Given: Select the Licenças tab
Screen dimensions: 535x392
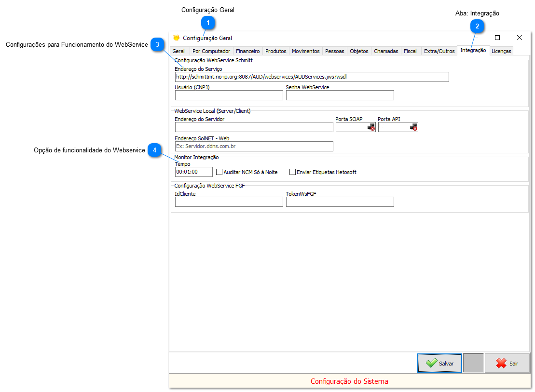Looking at the screenshot, I should (501, 51).
